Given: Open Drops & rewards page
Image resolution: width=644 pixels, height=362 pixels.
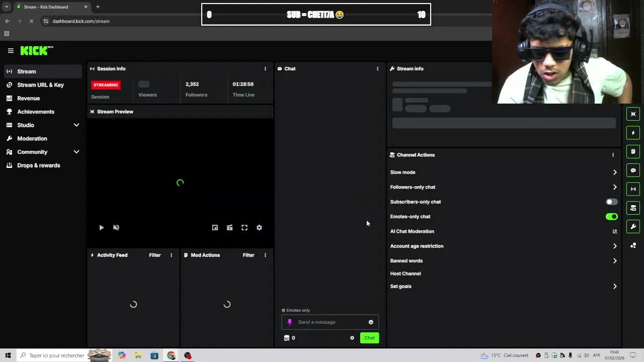Looking at the screenshot, I should [x=42, y=165].
